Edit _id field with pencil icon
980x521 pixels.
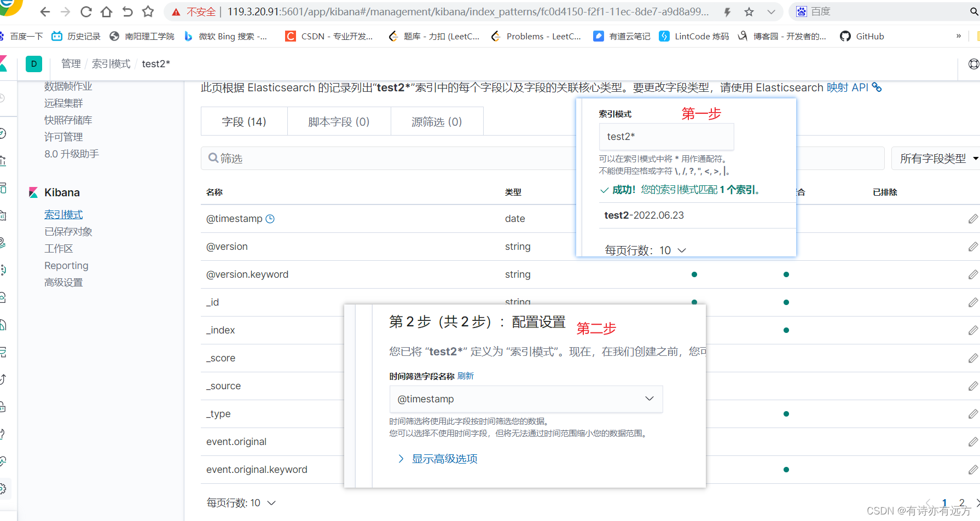[x=973, y=302]
